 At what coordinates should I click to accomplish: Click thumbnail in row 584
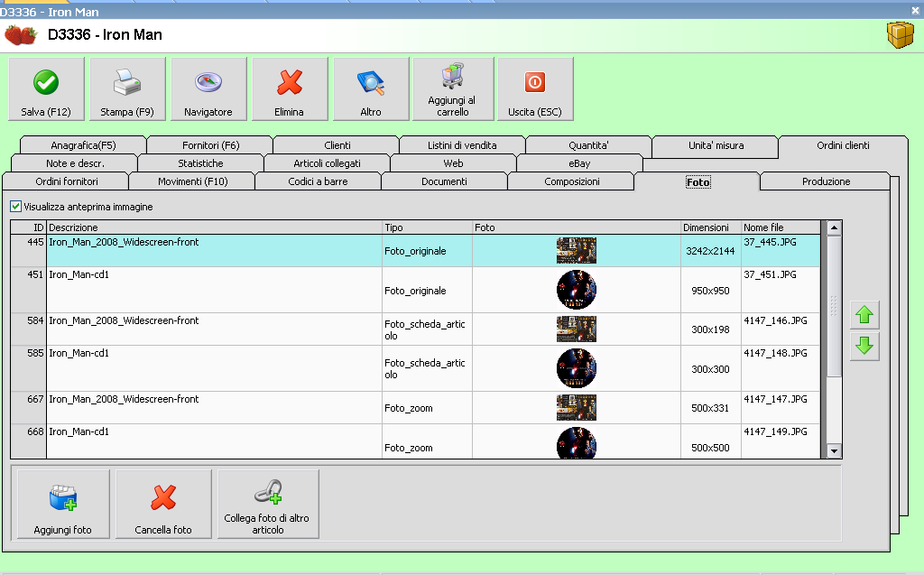577,329
